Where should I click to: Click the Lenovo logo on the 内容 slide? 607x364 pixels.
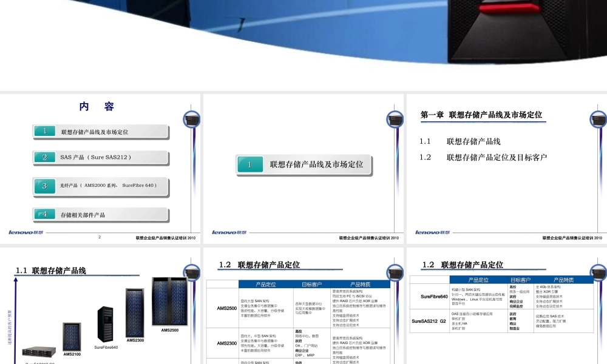[x=26, y=232]
